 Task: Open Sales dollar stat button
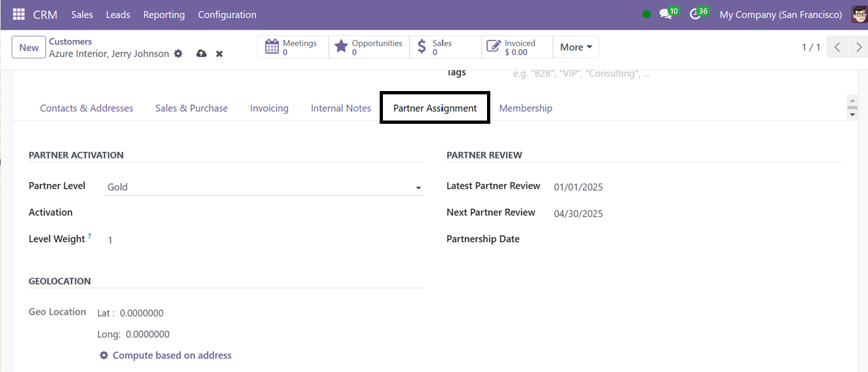click(x=445, y=47)
